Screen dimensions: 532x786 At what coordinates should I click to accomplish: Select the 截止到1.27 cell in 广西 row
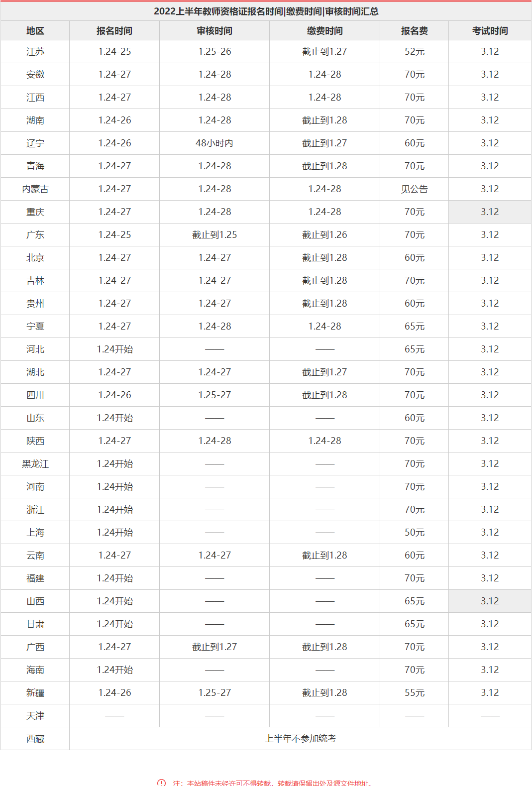point(214,647)
